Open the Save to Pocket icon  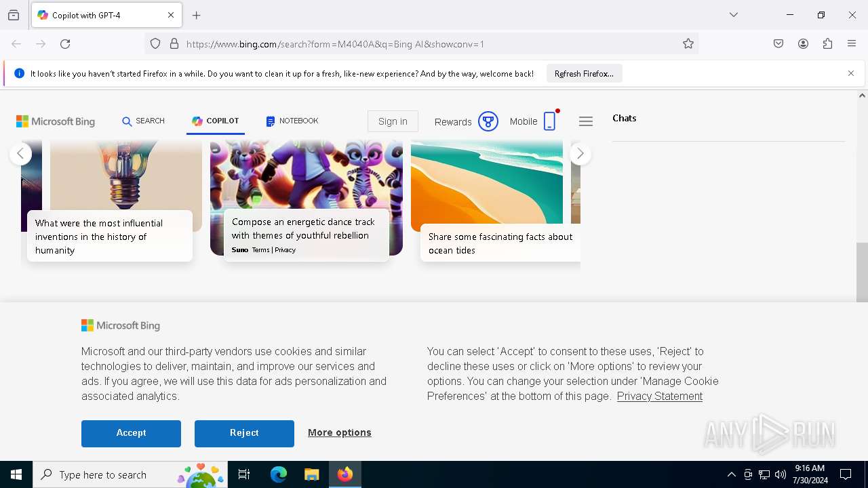point(778,44)
